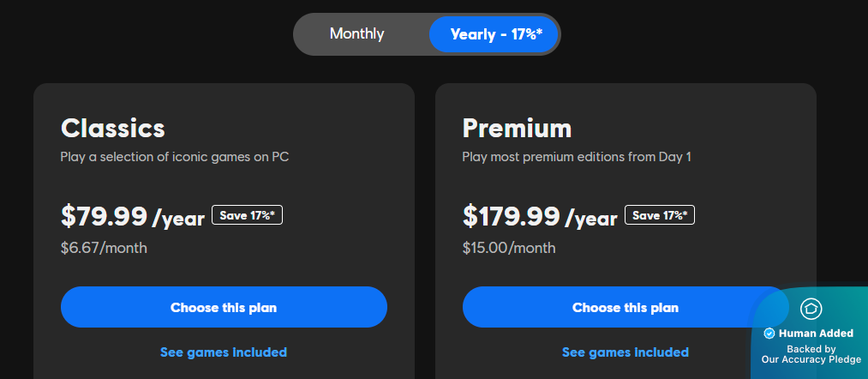Click the Human Added label
The width and height of the screenshot is (868, 379).
click(x=816, y=334)
